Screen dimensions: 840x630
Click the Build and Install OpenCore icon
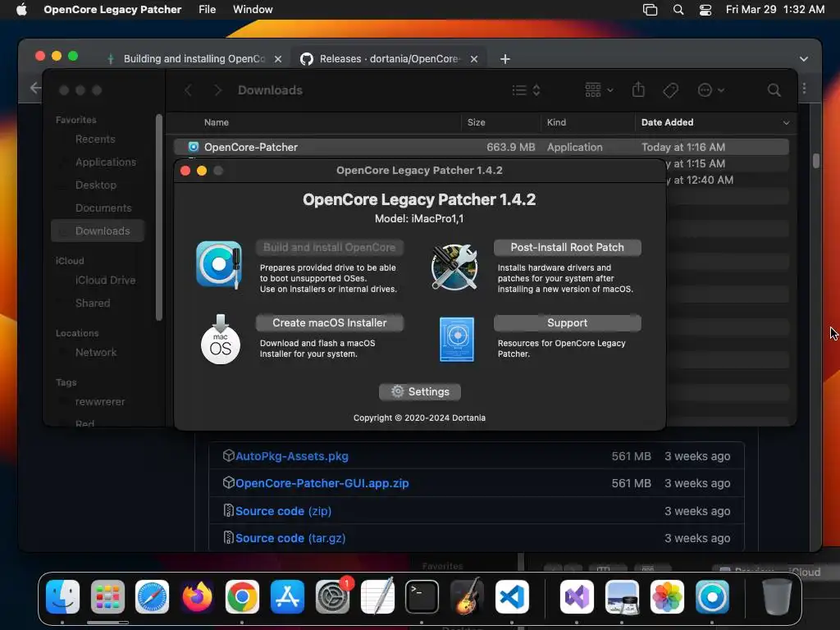218,265
